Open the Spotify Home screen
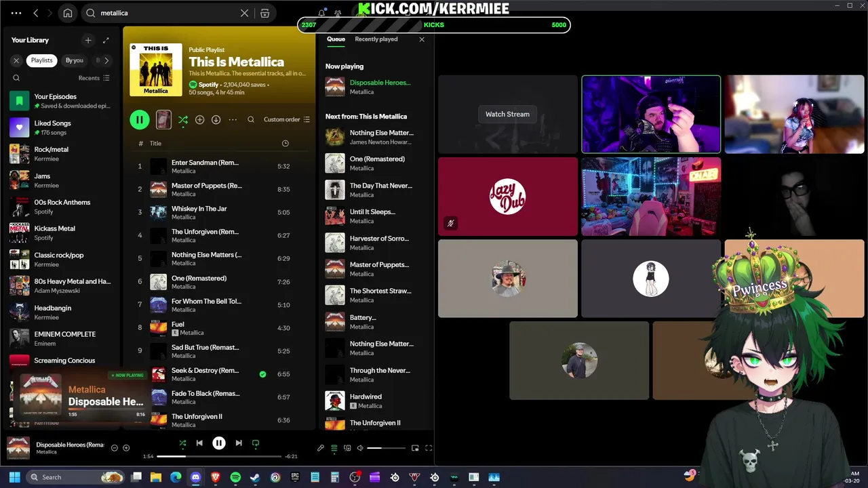 coord(68,13)
